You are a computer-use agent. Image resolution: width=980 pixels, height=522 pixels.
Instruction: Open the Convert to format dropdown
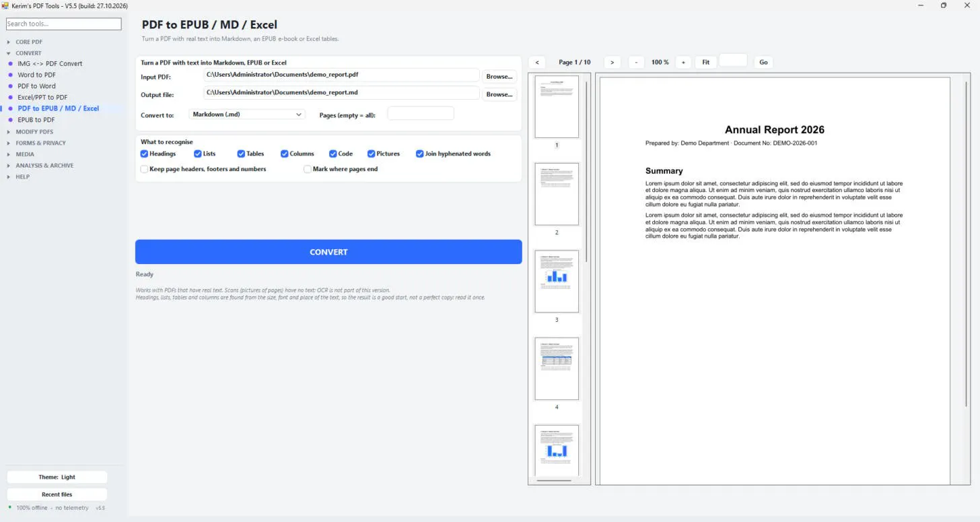247,115
